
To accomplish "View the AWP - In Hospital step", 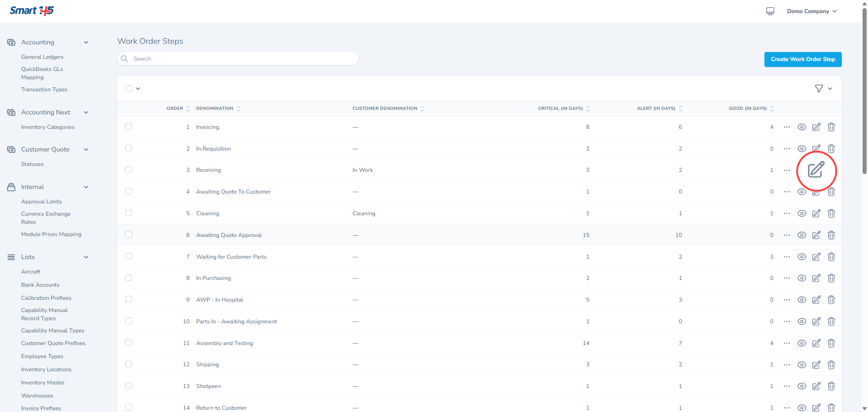I will [802, 300].
